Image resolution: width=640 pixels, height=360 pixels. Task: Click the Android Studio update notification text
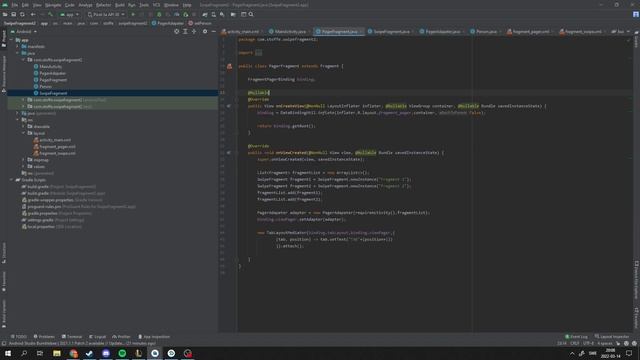[82, 344]
